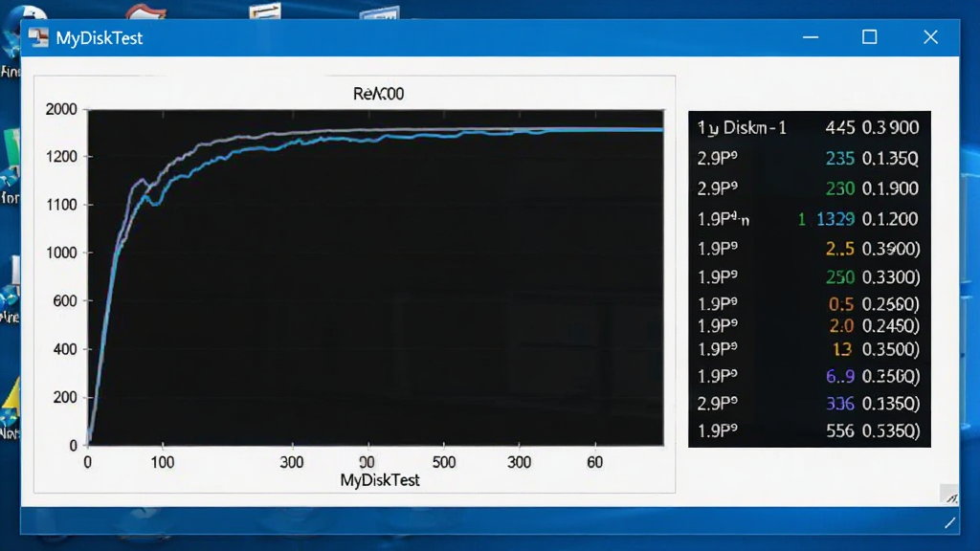Screen dimensions: 980x551
Task: Select the row with value 6..9
Action: [809, 376]
